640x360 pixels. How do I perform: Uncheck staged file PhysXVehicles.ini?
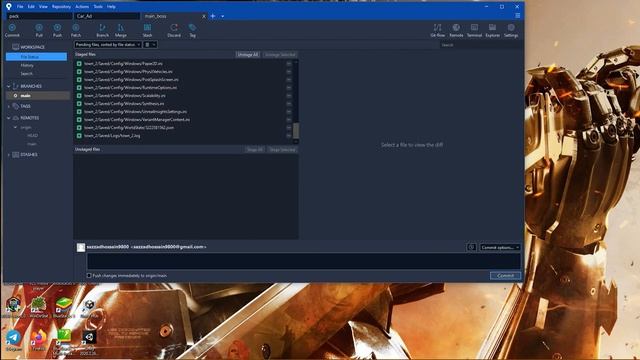click(x=79, y=71)
